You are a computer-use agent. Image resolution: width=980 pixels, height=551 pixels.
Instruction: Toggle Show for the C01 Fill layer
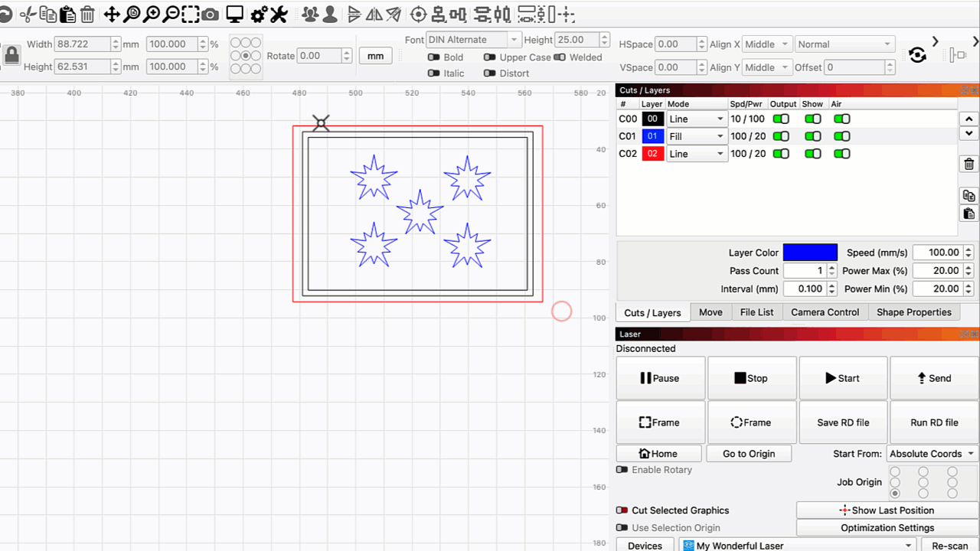pyautogui.click(x=812, y=136)
